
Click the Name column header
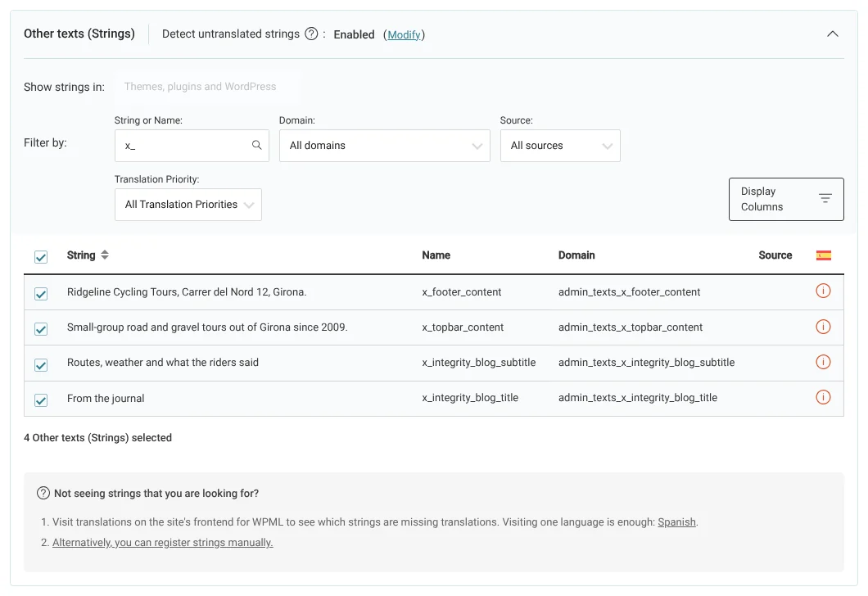tap(436, 255)
